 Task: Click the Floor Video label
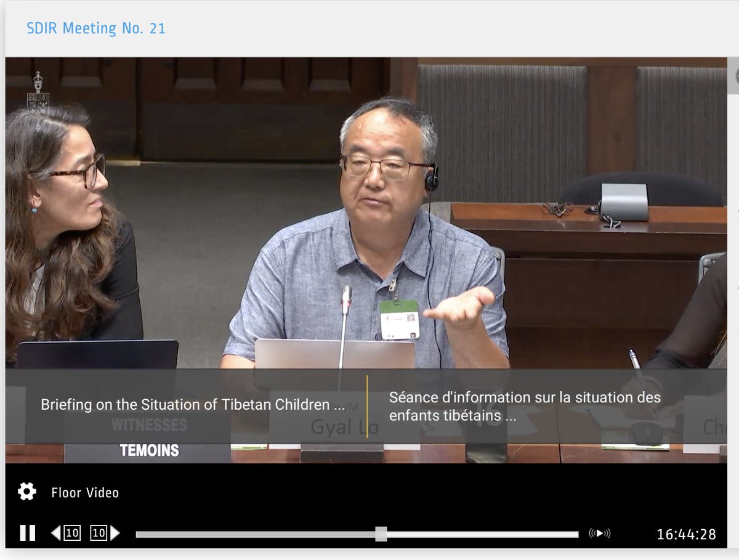[x=85, y=493]
